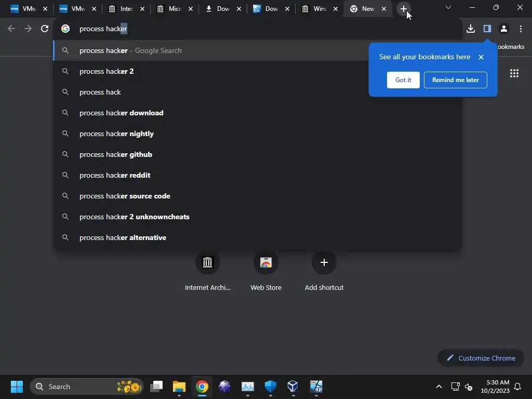
Task: Close the Micr tab
Action: pos(191,9)
